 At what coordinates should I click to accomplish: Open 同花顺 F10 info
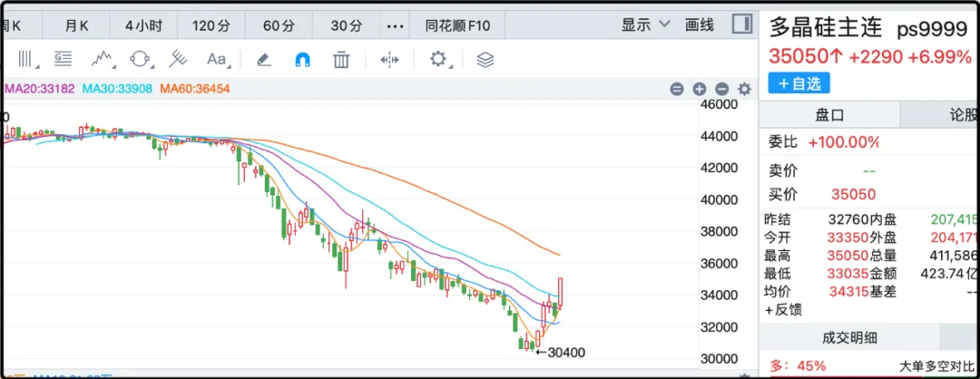click(x=457, y=24)
